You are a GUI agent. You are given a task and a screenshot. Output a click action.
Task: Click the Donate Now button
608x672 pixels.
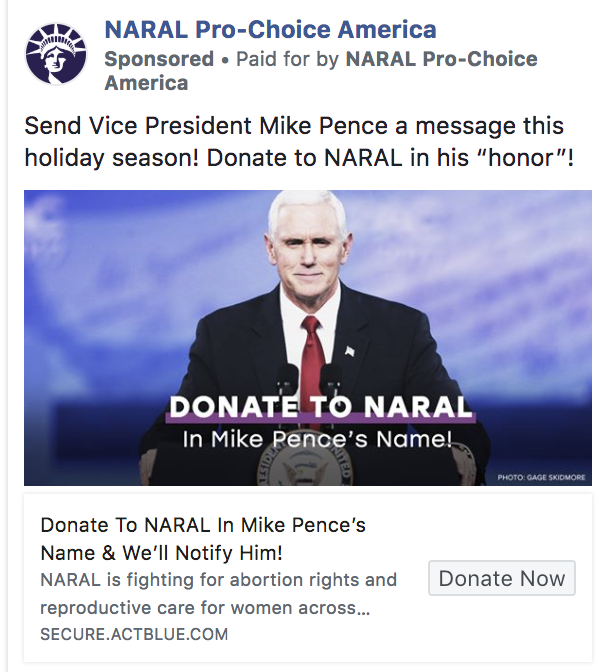(502, 578)
